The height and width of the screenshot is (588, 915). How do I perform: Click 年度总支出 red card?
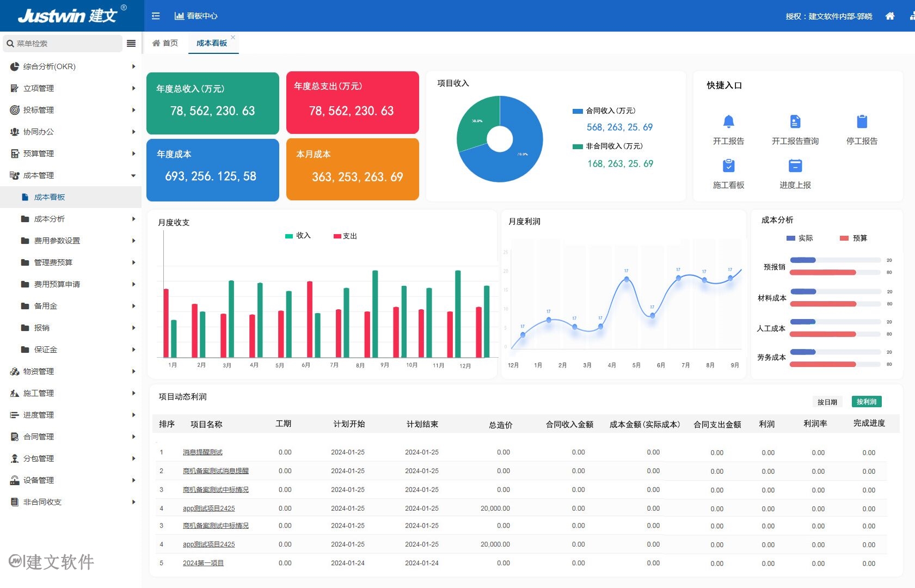tap(353, 102)
